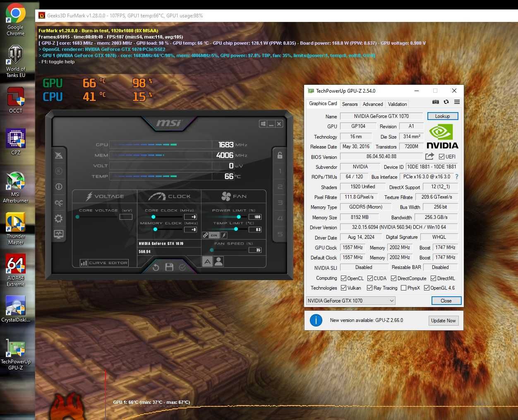Image resolution: width=518 pixels, height=420 pixels.
Task: Select Afterburner profile slot 5
Action: click(x=280, y=234)
